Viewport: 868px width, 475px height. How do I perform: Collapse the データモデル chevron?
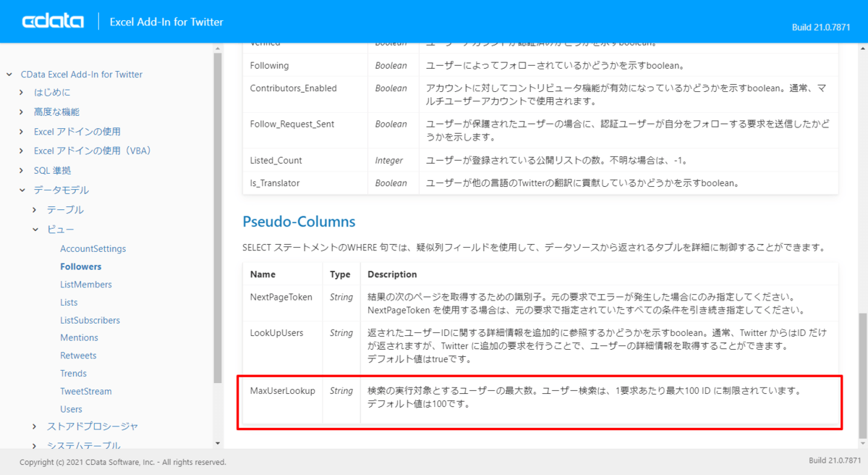[x=22, y=190]
